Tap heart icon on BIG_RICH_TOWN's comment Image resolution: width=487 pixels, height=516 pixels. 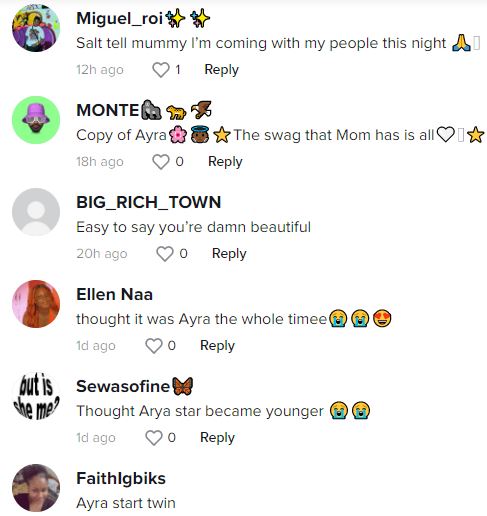pos(165,254)
